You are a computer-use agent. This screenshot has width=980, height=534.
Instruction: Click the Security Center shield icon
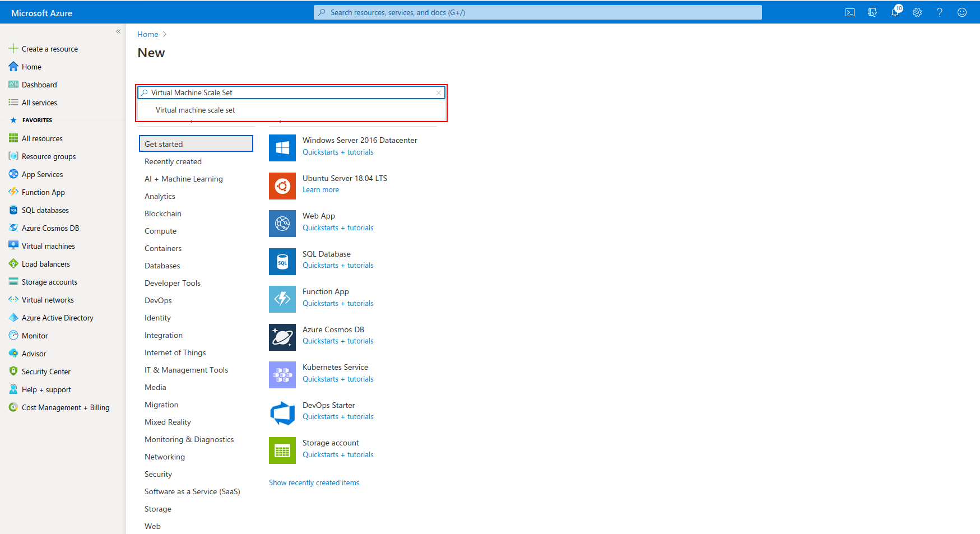(x=13, y=372)
